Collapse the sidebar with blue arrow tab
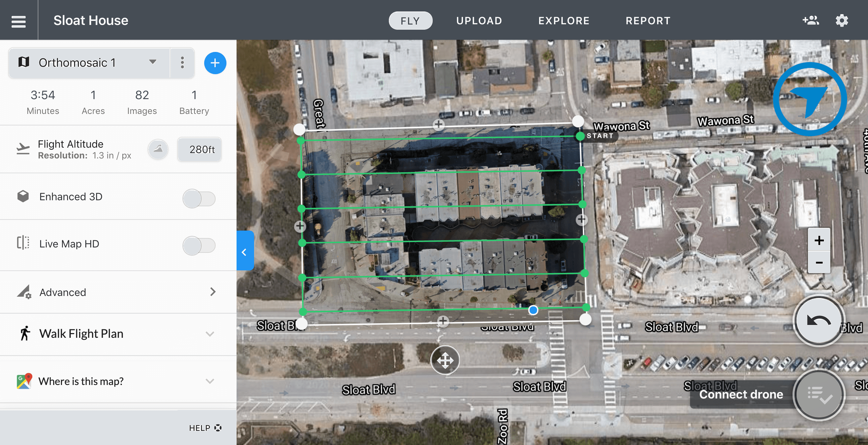Image resolution: width=868 pixels, height=445 pixels. [245, 250]
